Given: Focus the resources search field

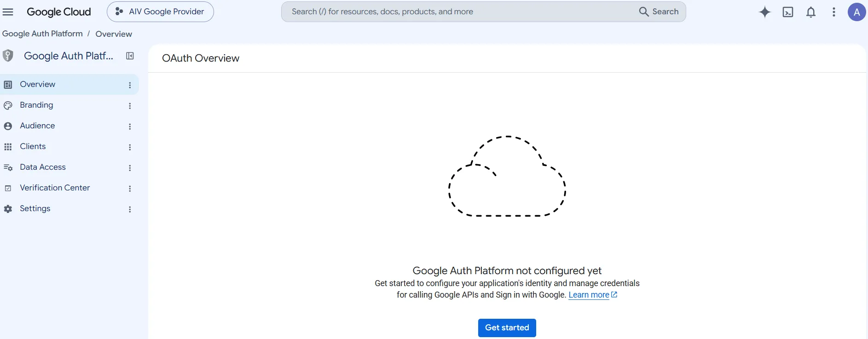Looking at the screenshot, I should click(460, 11).
